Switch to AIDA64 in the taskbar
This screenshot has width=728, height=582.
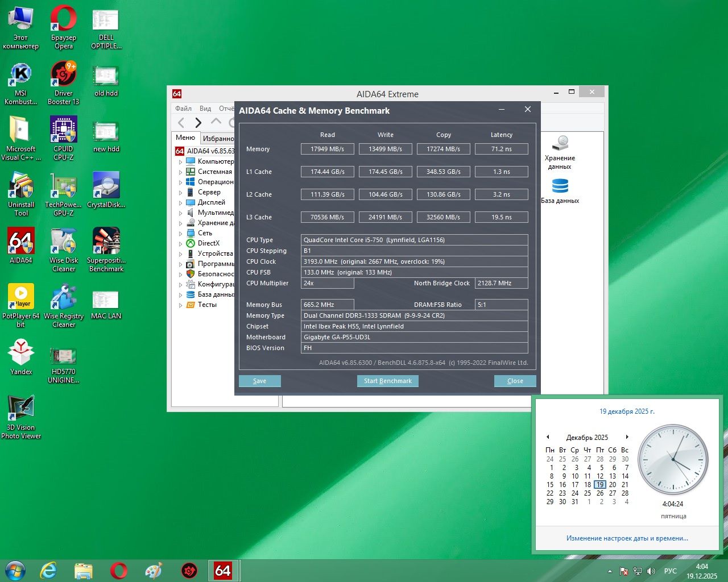click(222, 571)
